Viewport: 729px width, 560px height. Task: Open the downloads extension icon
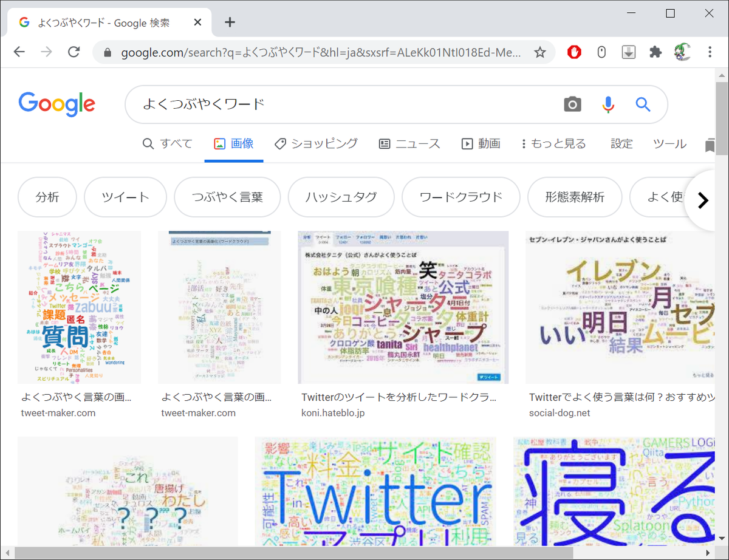point(629,52)
